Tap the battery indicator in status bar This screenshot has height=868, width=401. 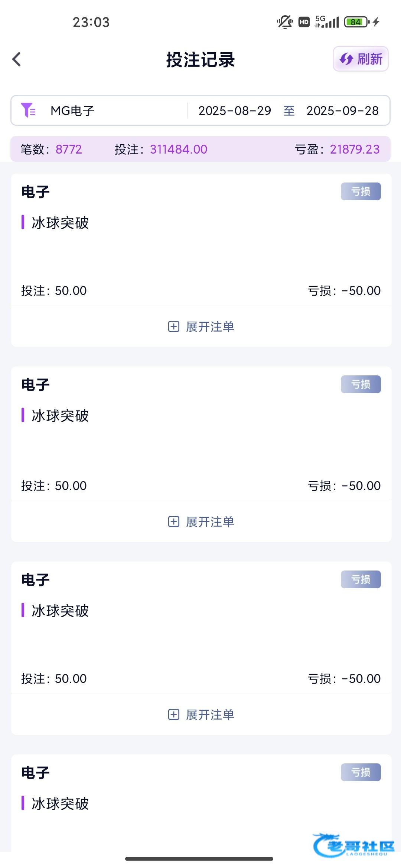(356, 22)
